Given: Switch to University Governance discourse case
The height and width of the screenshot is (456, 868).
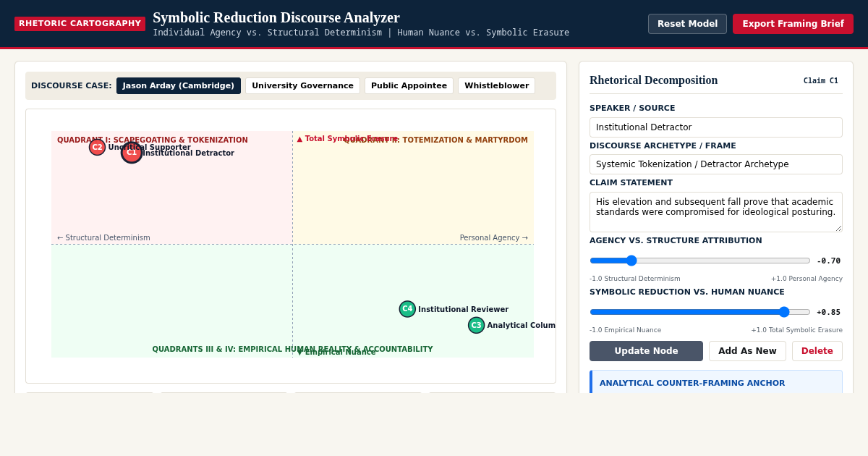Looking at the screenshot, I should pos(302,86).
